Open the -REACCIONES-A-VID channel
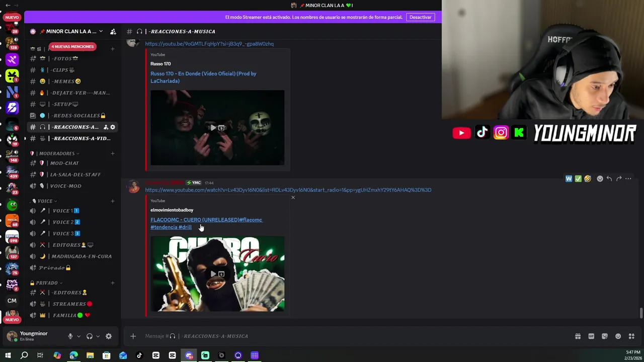Screen dimensions: 644x362 pos(72,138)
